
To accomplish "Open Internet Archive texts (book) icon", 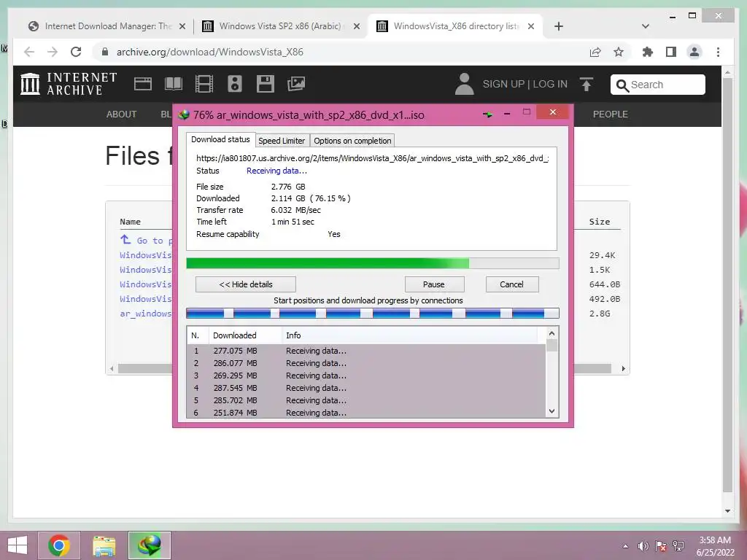I will pos(174,84).
